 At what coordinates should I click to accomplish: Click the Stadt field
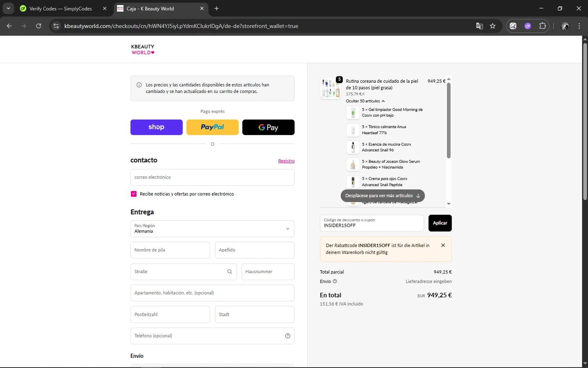pyautogui.click(x=254, y=315)
